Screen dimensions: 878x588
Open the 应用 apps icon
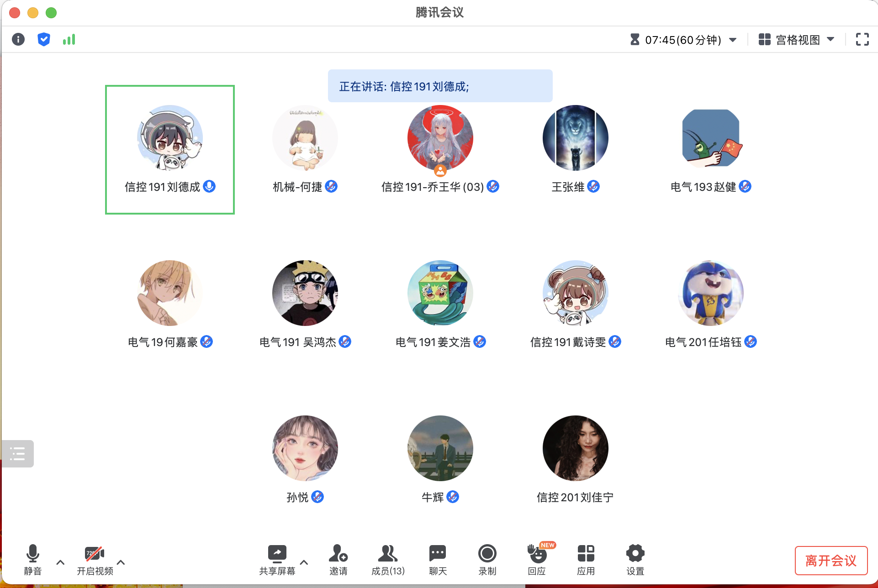click(586, 559)
